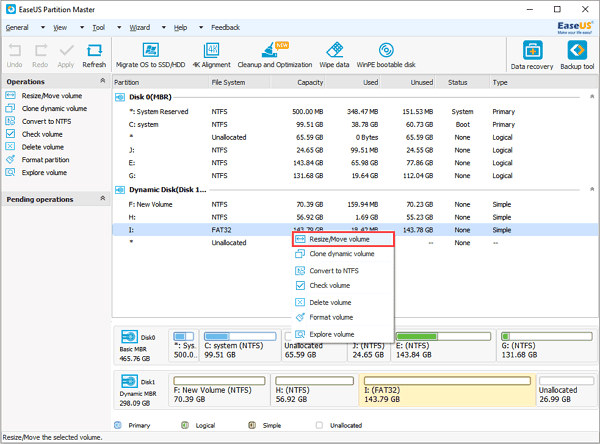
Task: Click Check volume in the Operations panel
Action: point(43,134)
